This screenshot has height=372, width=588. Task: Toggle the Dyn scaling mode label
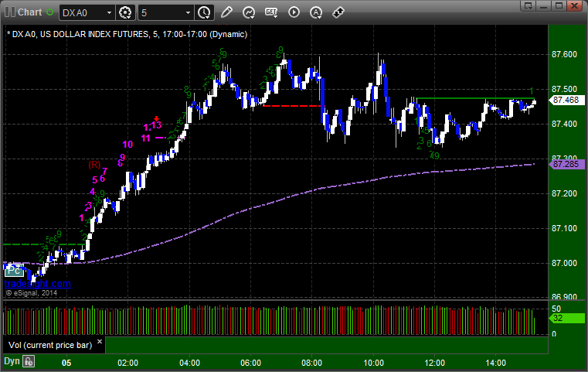[12, 361]
